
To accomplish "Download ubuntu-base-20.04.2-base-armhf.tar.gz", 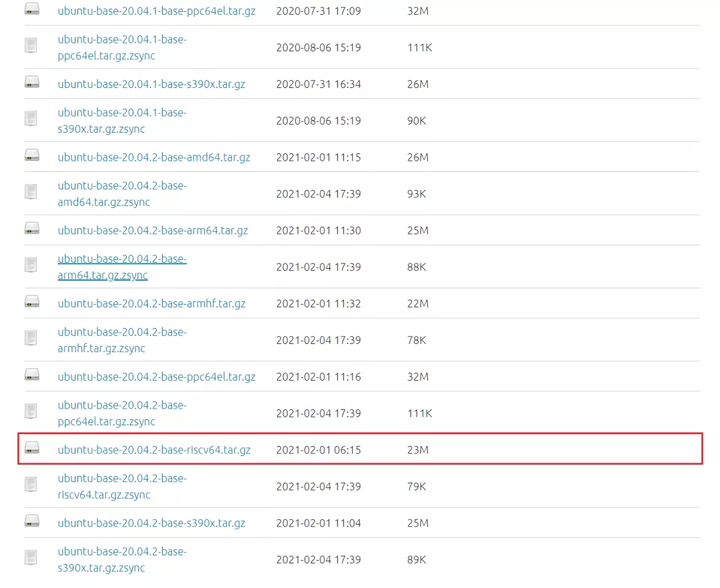I will coord(151,303).
